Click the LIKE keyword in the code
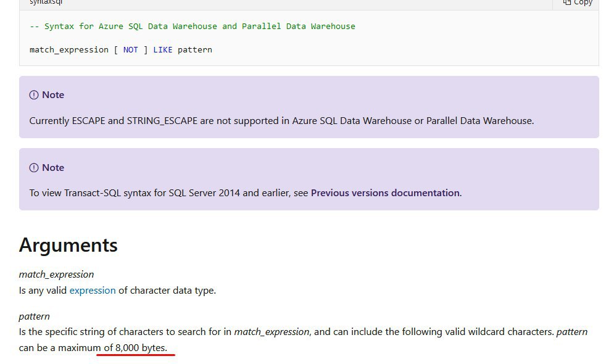Viewport: 614px width, 364px height. pyautogui.click(x=163, y=49)
